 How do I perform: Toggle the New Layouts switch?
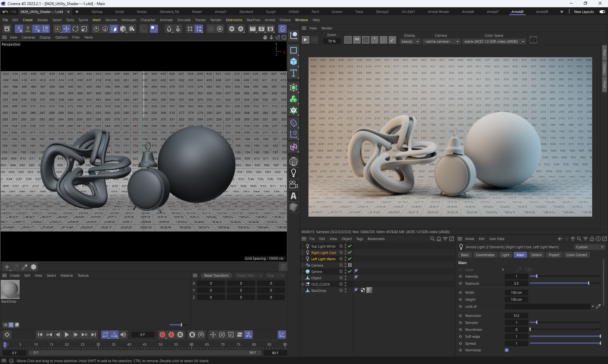[602, 12]
